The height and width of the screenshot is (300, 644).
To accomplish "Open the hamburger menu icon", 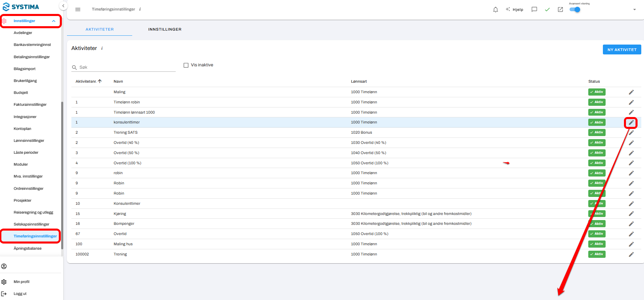I will pyautogui.click(x=78, y=10).
